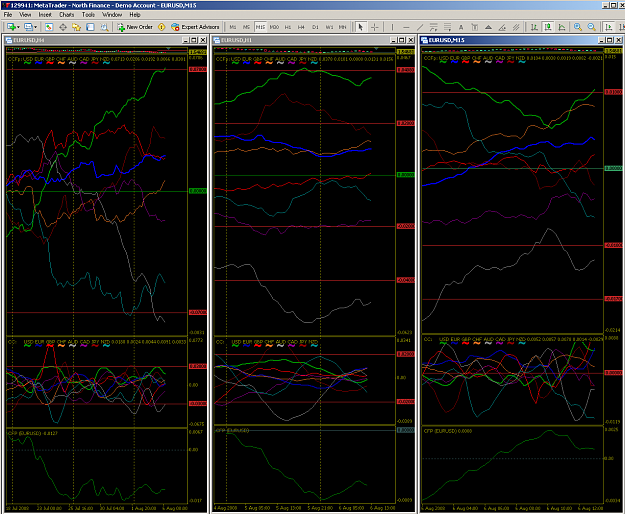
Task: Switch to the W1 timeframe
Action: click(329, 27)
